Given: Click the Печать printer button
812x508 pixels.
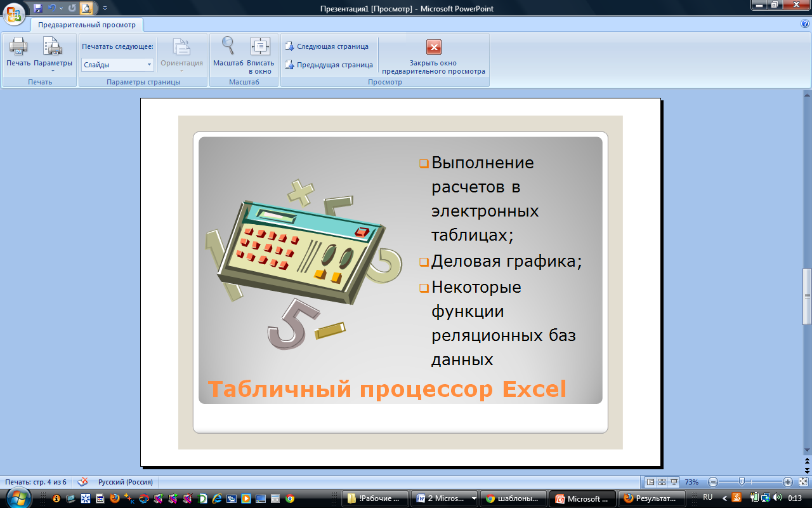Looking at the screenshot, I should [x=18, y=52].
